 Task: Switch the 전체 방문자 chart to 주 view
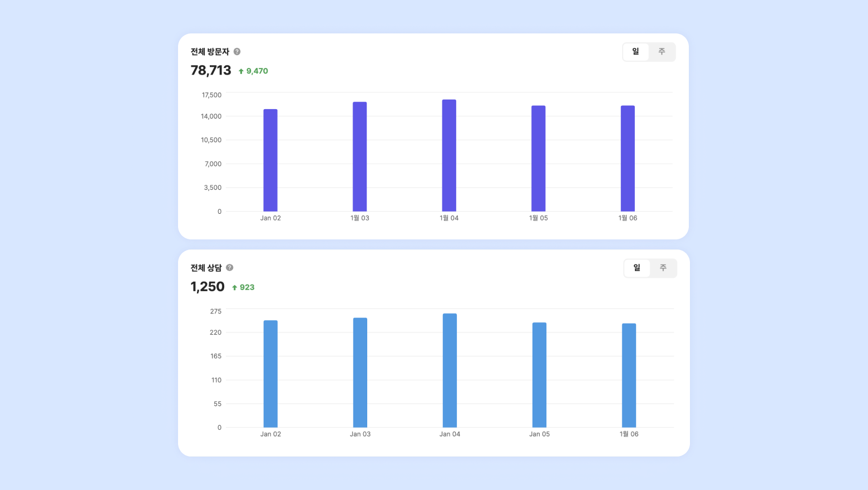tap(662, 52)
